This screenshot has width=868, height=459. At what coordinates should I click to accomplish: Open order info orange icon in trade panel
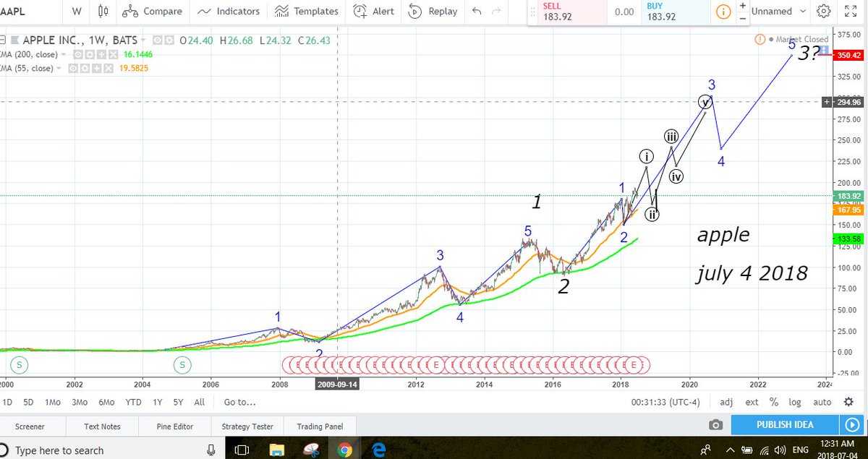coord(722,12)
